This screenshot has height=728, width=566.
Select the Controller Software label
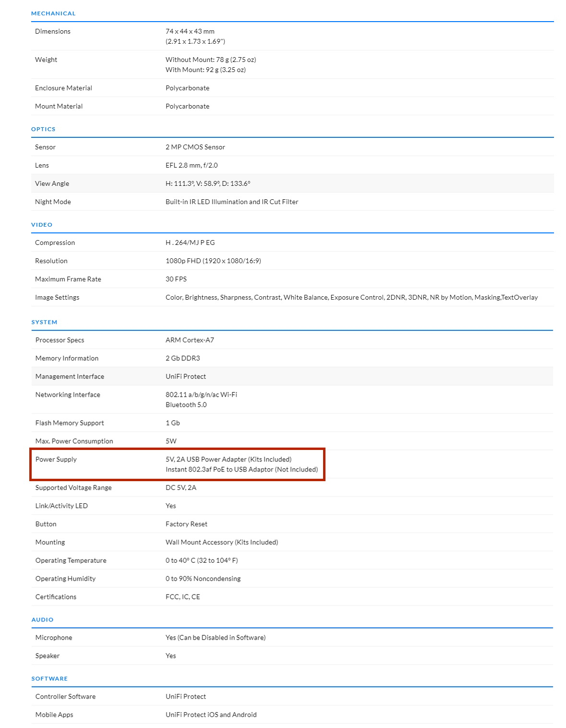point(65,697)
